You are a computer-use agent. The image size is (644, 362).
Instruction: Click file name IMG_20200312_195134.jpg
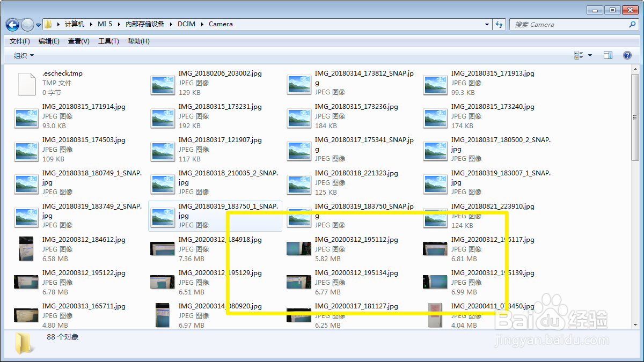click(356, 273)
